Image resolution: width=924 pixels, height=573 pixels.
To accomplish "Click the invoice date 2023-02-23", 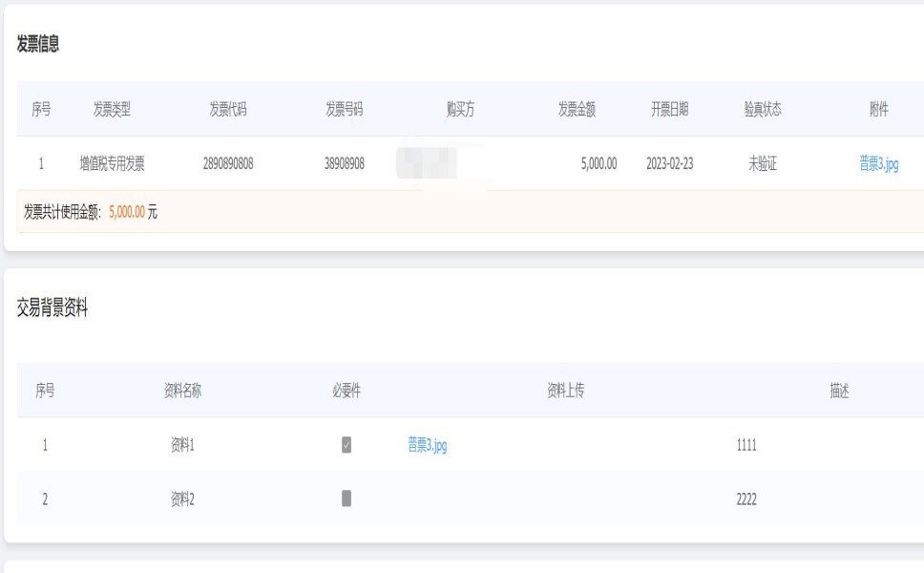I will (x=670, y=163).
